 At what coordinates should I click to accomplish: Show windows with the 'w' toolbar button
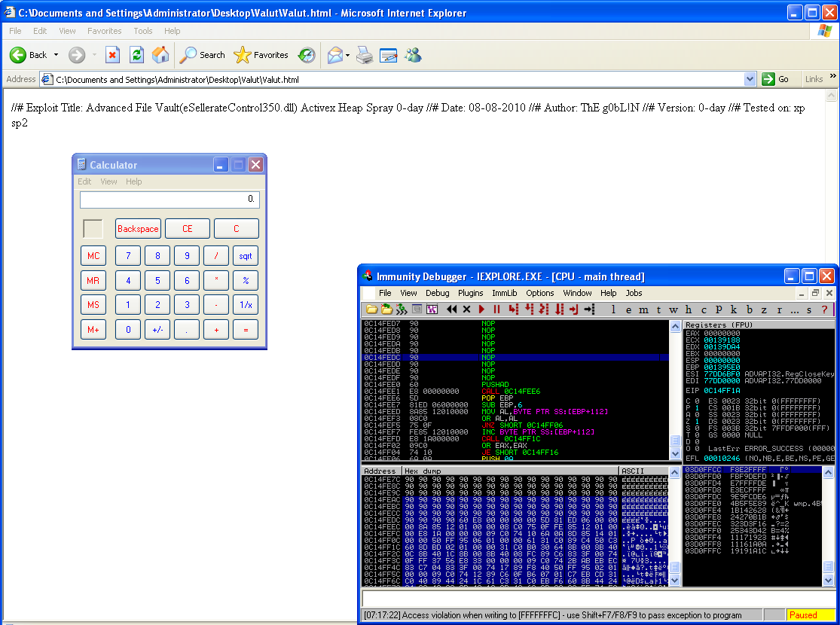[674, 309]
